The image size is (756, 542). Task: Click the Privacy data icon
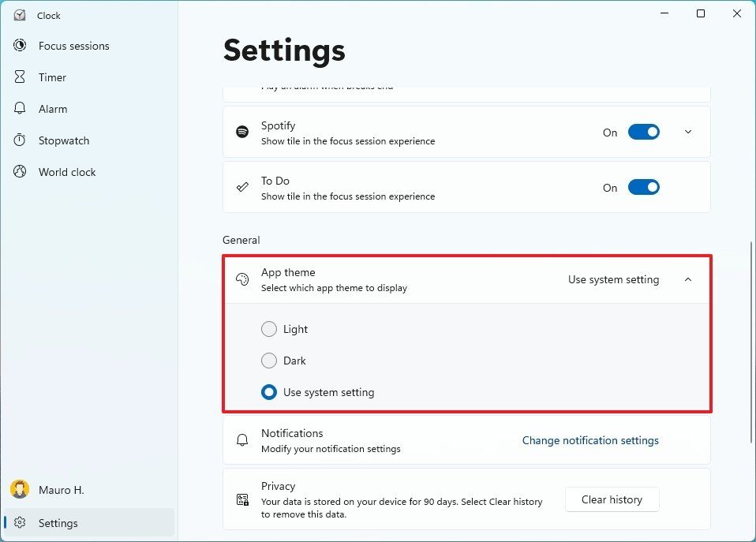(x=241, y=499)
